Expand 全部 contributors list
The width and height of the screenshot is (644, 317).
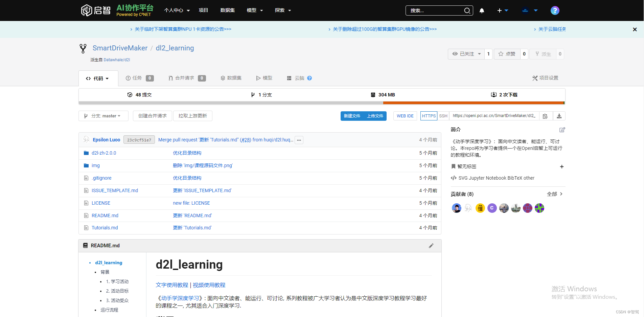click(555, 194)
